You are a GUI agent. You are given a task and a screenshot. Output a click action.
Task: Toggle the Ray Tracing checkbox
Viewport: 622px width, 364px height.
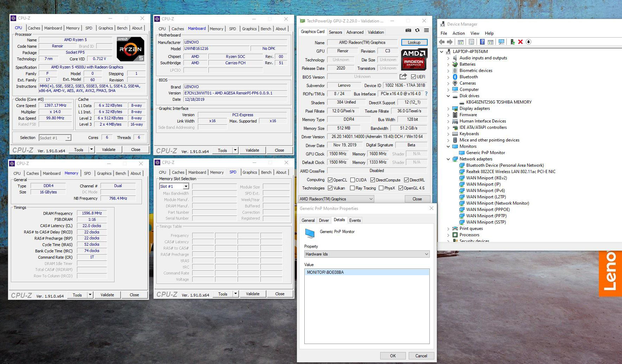(x=352, y=188)
